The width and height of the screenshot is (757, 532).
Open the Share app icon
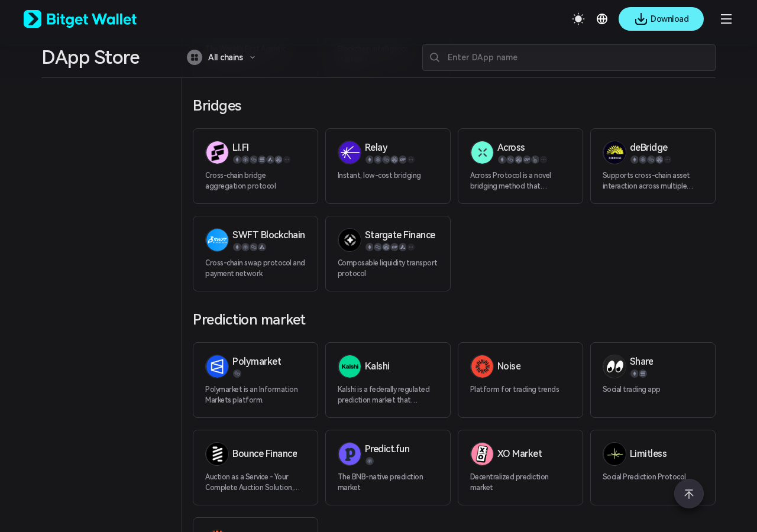tap(614, 366)
